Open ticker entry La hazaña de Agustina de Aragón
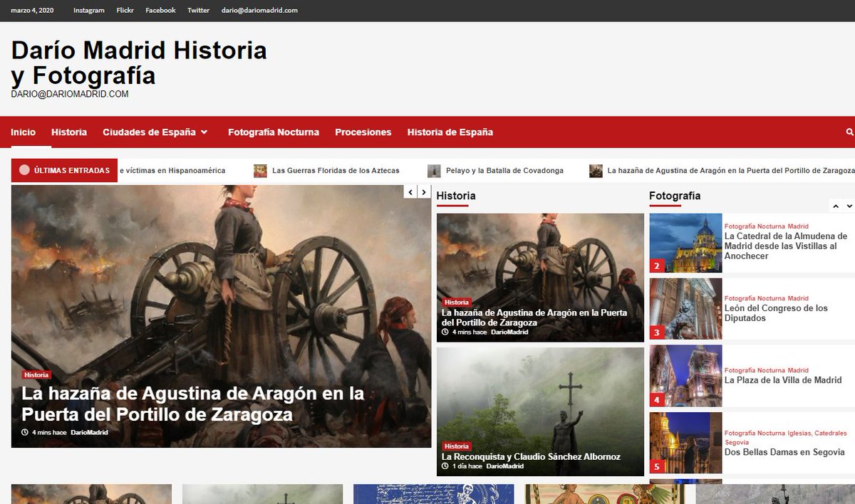Screen dimensions: 855x504 tap(731, 171)
